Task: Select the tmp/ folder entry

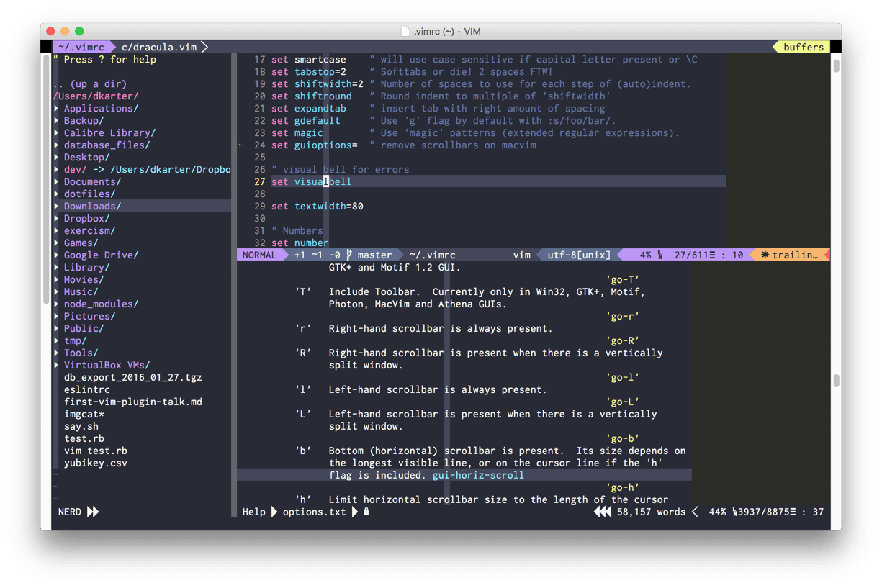Action: [x=75, y=341]
